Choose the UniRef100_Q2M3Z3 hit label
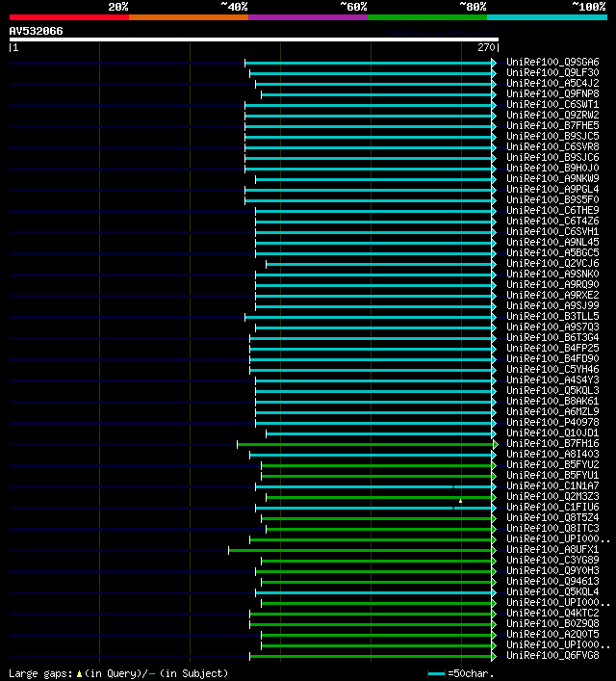The height and width of the screenshot is (681, 616). [x=552, y=496]
